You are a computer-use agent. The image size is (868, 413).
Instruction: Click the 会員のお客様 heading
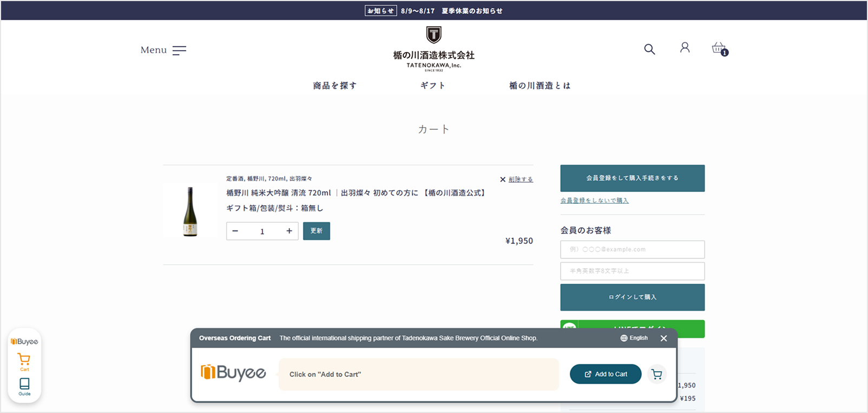(x=586, y=230)
